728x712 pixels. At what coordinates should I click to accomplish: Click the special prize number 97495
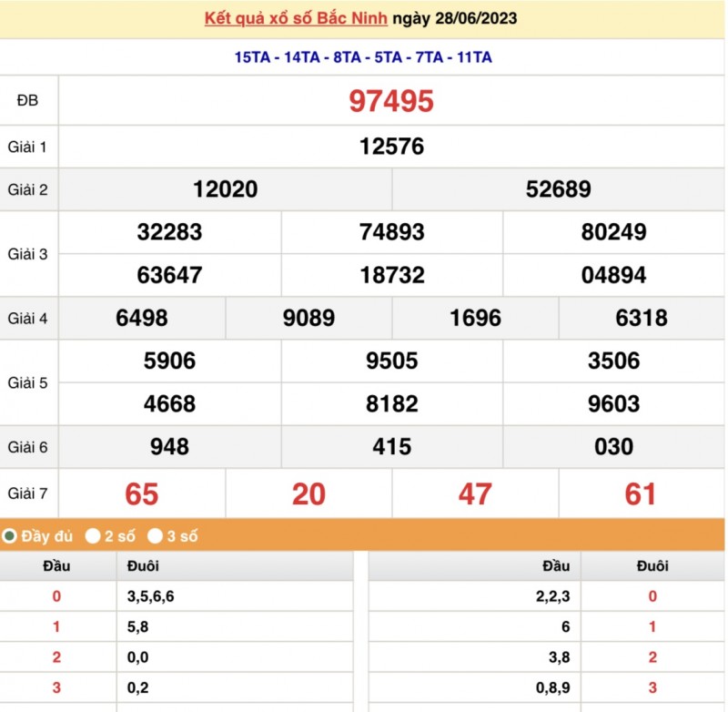click(x=391, y=101)
